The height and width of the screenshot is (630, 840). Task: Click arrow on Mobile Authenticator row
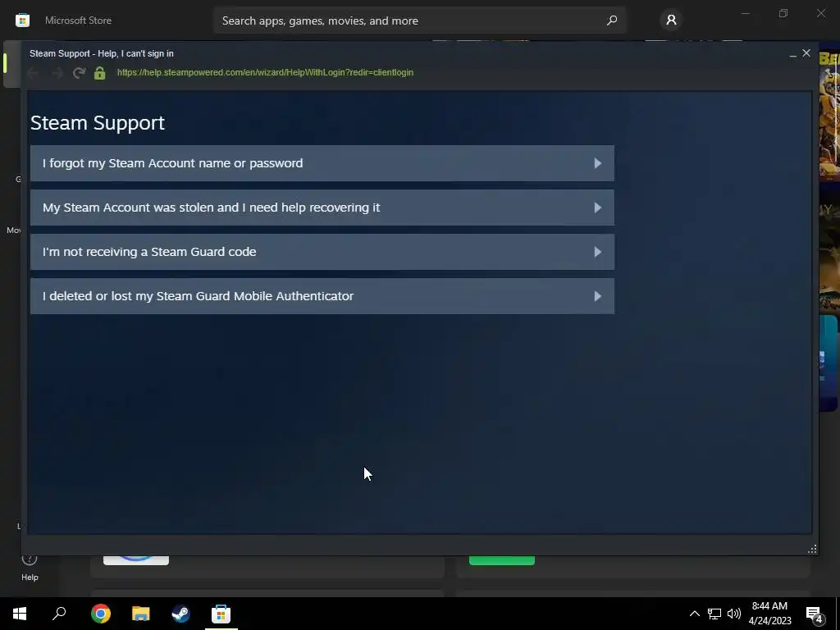[x=598, y=296]
